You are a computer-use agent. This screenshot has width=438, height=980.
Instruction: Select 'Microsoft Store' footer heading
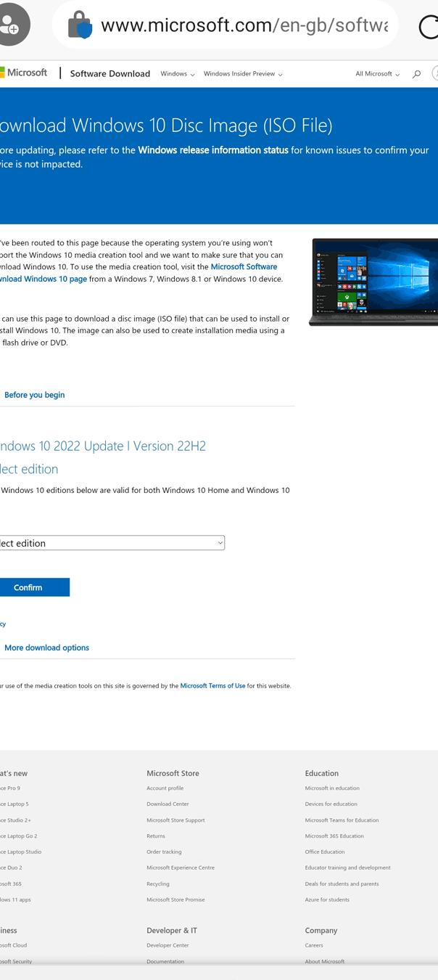point(173,774)
